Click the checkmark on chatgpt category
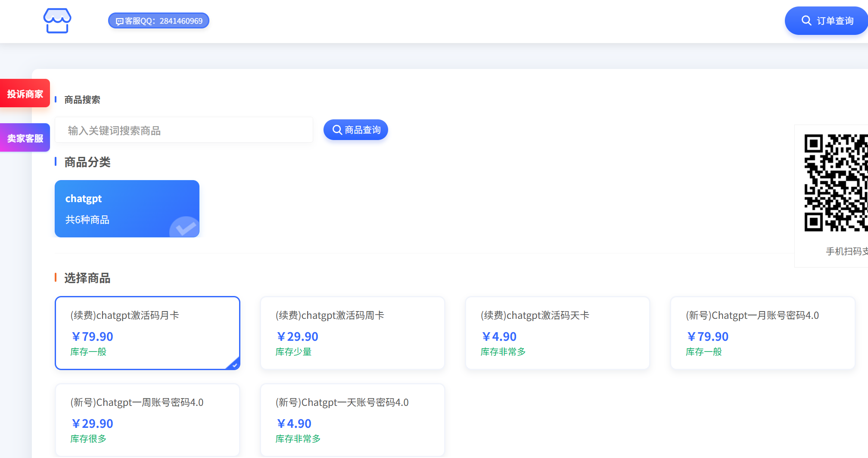Viewport: 868px width, 458px height. 185,227
